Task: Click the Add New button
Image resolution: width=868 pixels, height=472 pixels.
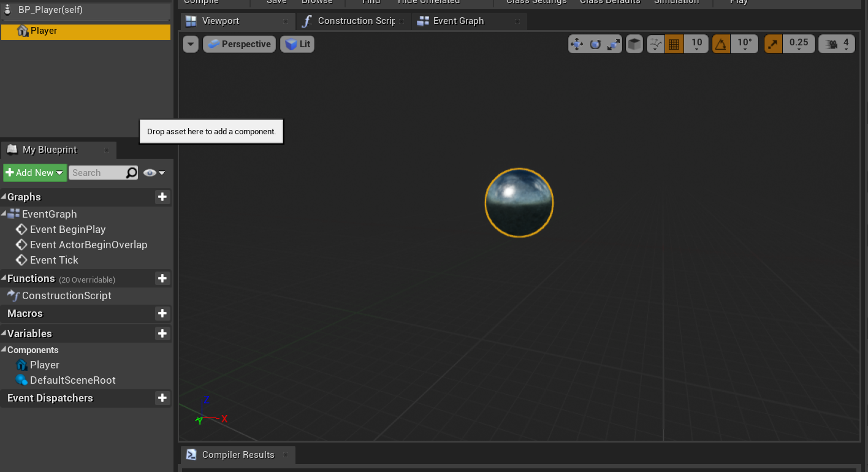Action: click(35, 173)
